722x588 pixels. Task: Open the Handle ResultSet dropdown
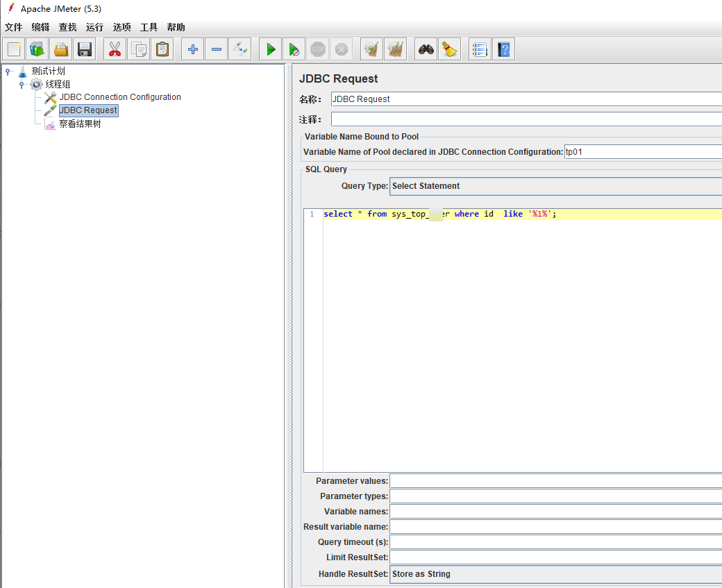(x=555, y=574)
